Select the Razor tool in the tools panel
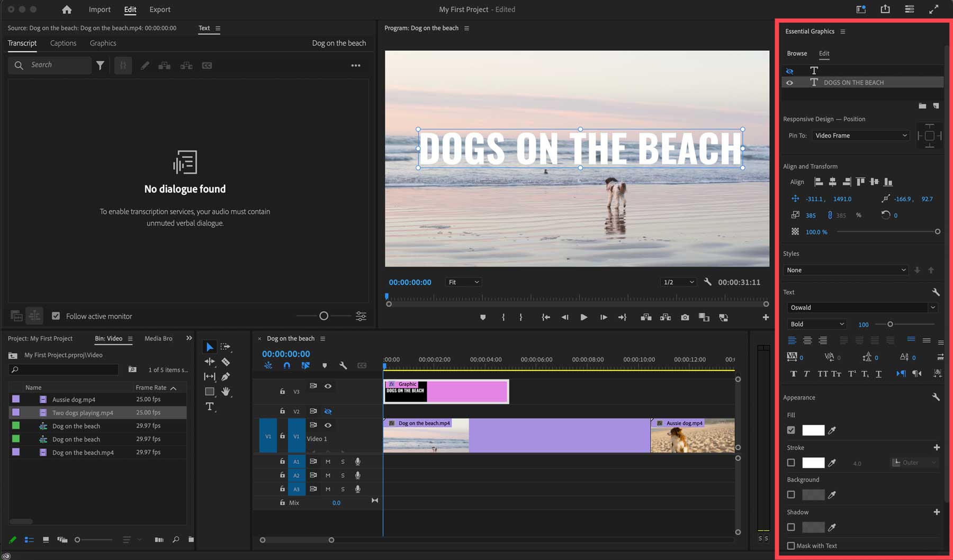This screenshot has width=953, height=560. (x=226, y=362)
